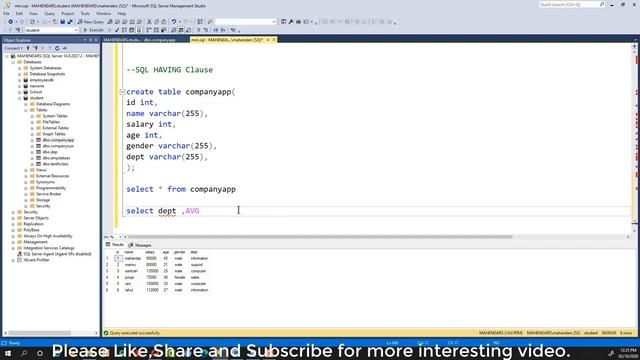Open the View menu
Screen dimensions: 640x360
click(33, 13)
